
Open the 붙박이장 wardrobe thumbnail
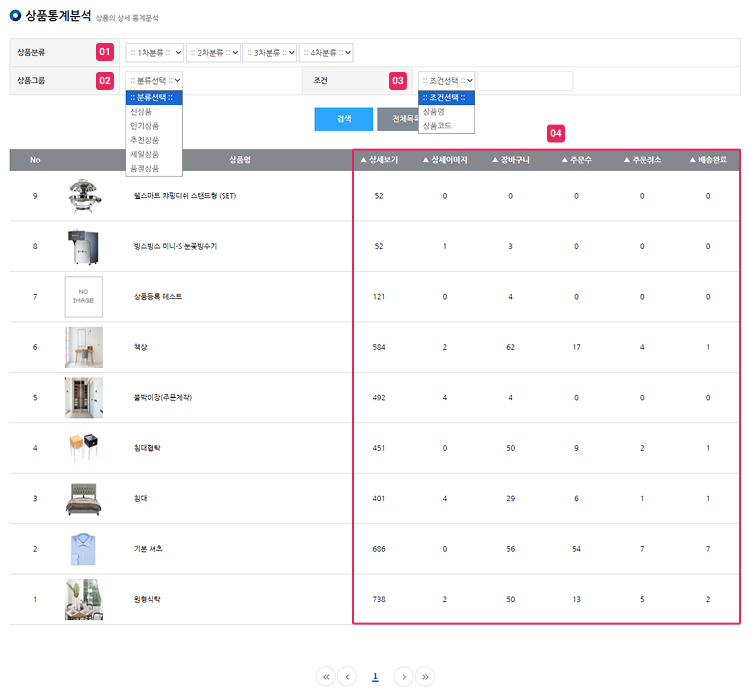coord(84,398)
